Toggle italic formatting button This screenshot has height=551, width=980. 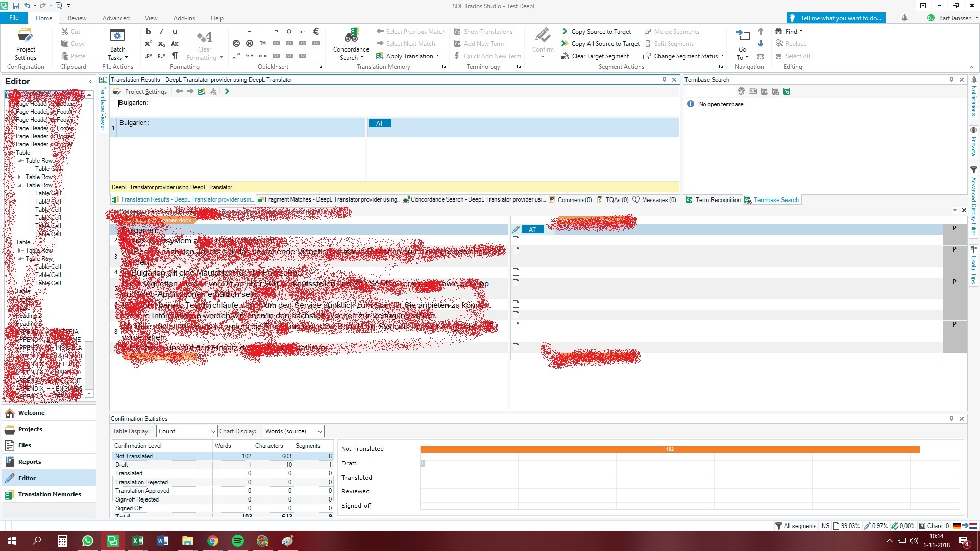click(x=161, y=31)
